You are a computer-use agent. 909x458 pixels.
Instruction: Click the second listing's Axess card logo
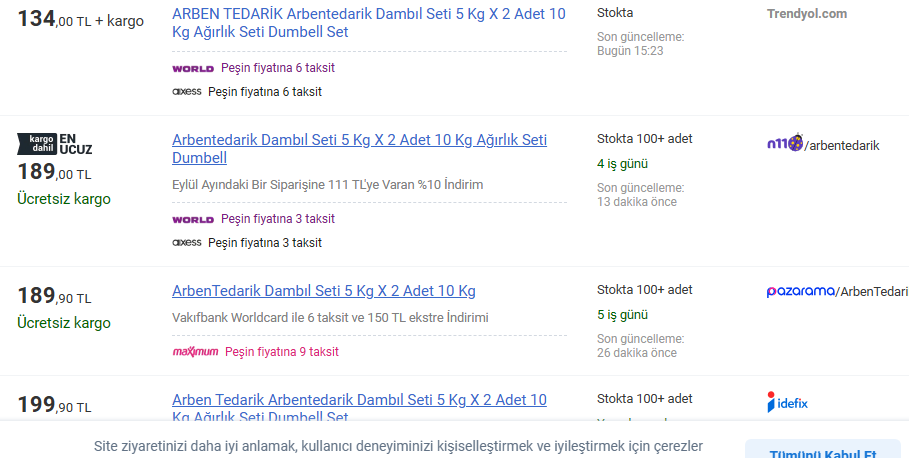coord(187,242)
